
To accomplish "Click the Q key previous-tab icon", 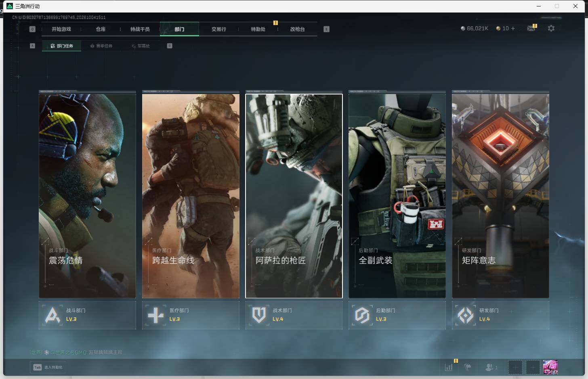I will click(x=33, y=29).
